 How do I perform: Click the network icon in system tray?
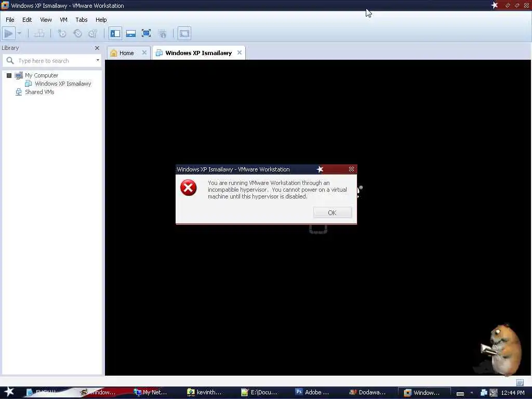point(484,393)
